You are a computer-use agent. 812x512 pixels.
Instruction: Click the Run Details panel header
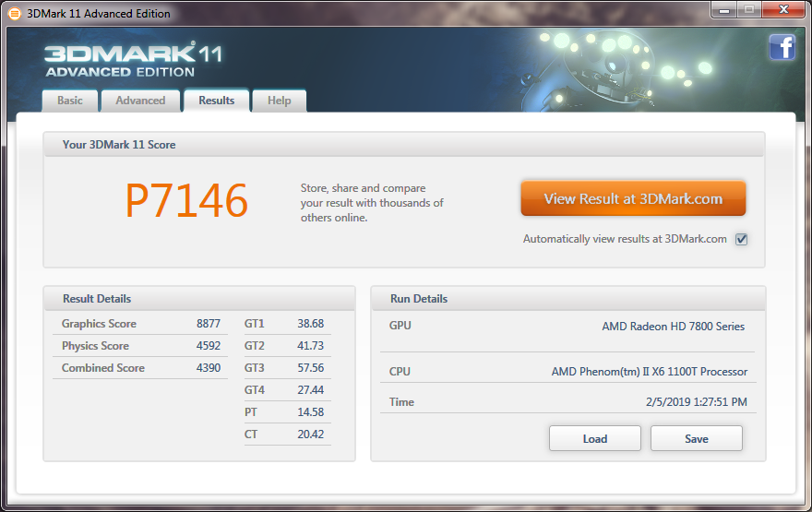point(568,299)
